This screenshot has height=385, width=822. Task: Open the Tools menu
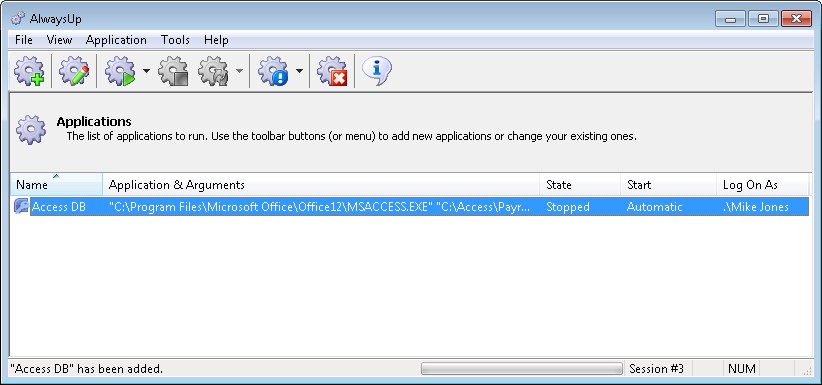point(175,40)
